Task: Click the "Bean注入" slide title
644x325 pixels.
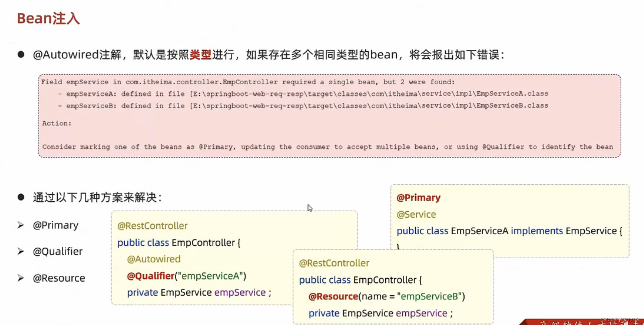Action: pyautogui.click(x=48, y=18)
